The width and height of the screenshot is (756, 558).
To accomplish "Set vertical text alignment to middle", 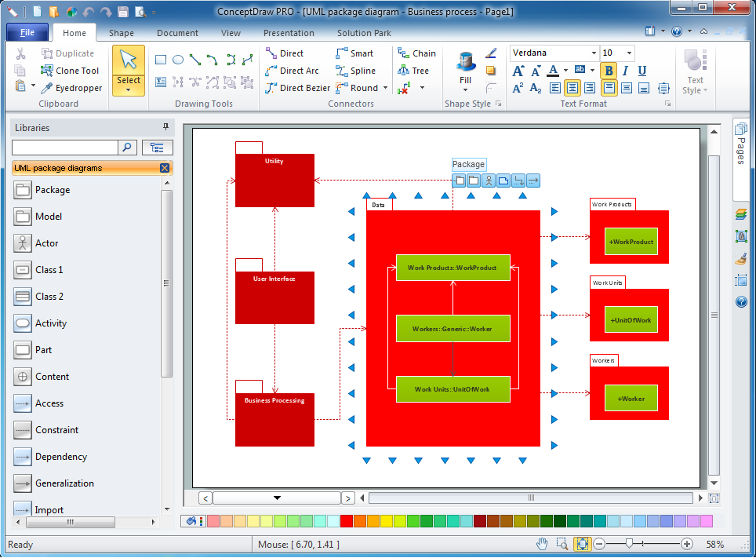I will coord(627,88).
